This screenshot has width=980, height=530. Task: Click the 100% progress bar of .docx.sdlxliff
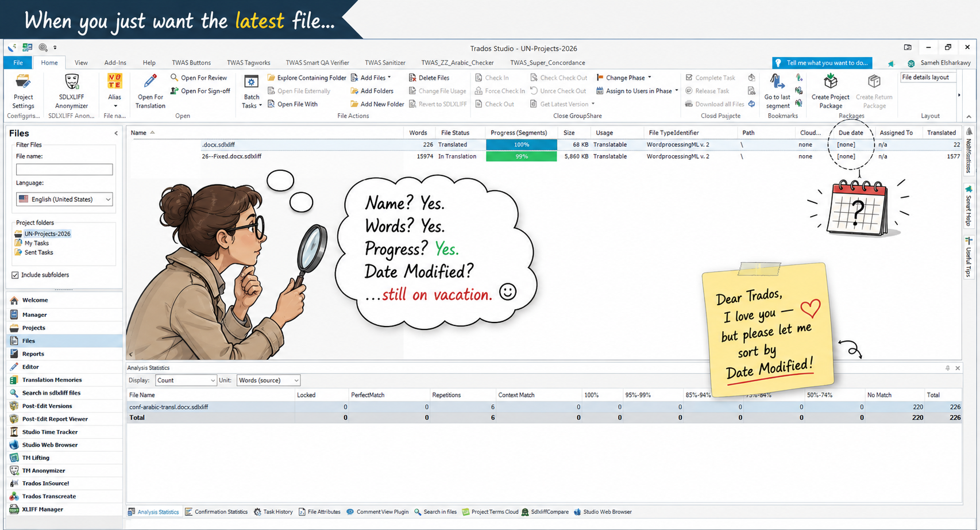click(521, 145)
